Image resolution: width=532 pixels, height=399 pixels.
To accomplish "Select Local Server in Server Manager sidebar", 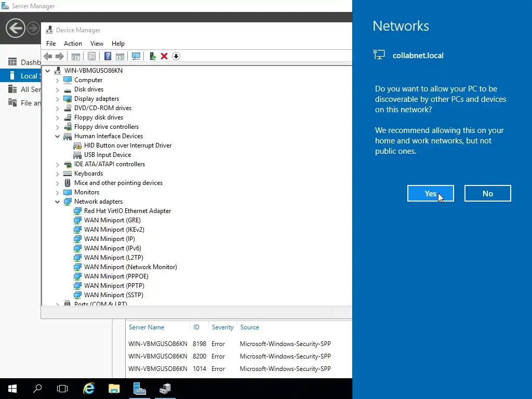I will coord(20,76).
